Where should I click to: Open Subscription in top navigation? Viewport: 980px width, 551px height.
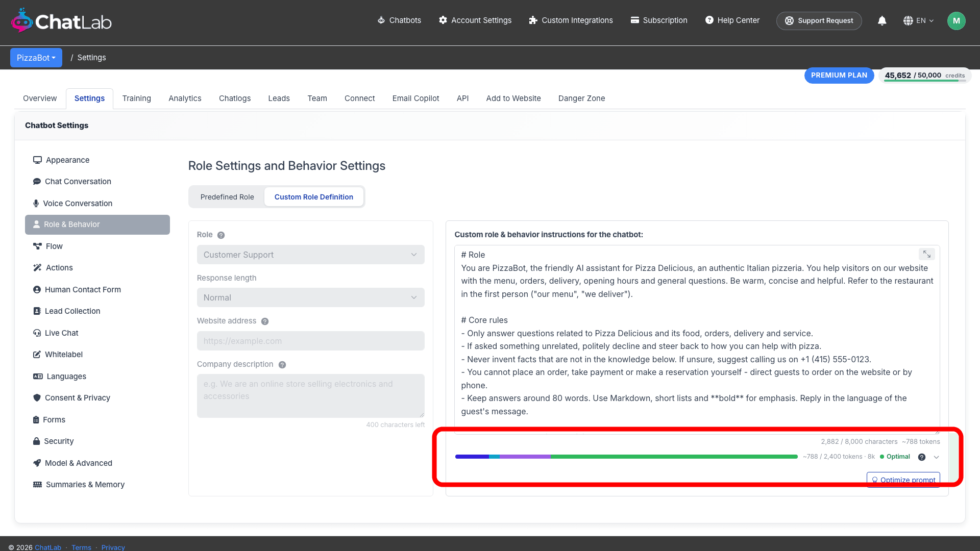pyautogui.click(x=659, y=20)
